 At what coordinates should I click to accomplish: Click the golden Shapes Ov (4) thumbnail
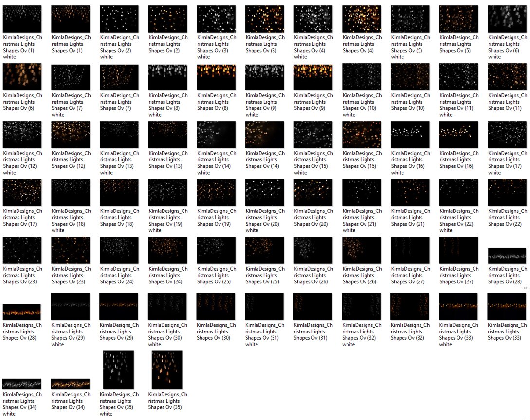(362, 18)
